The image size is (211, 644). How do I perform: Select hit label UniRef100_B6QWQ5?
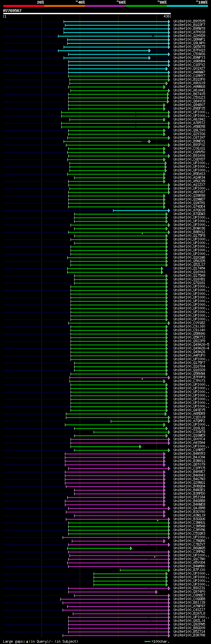click(x=189, y=548)
